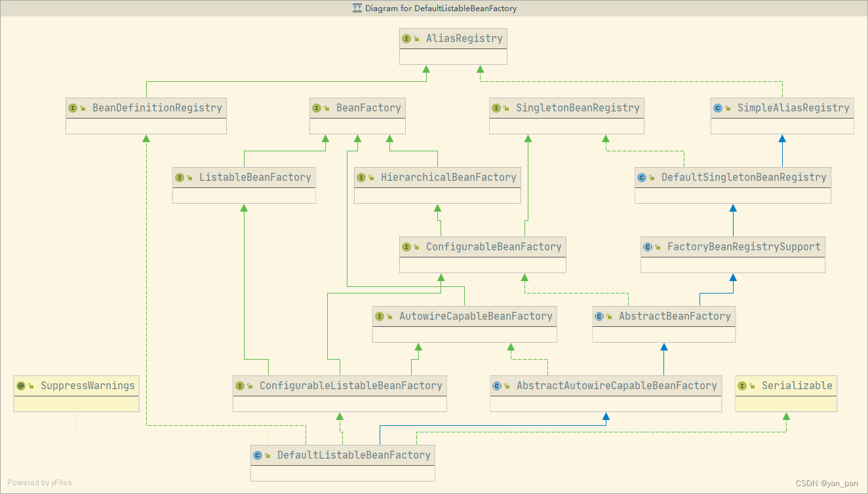Click the interface icon on ConfigurableBeanFactory
The image size is (868, 494).
click(406, 247)
